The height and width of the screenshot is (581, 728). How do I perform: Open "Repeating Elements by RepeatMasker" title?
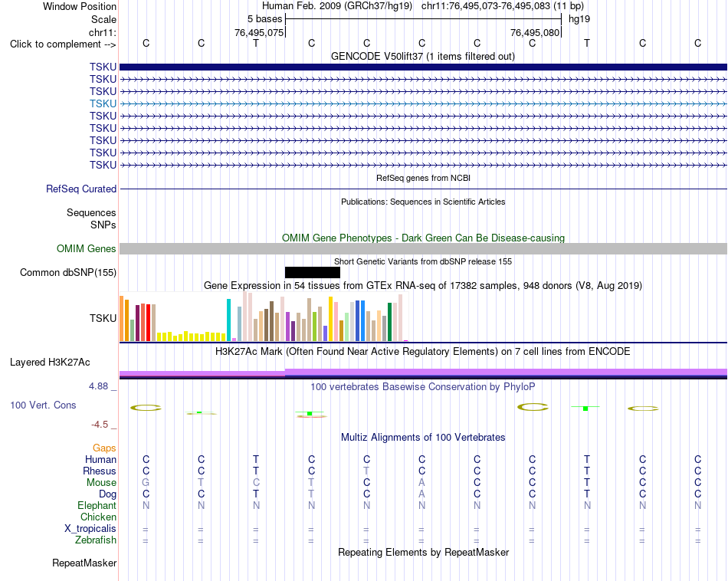click(423, 552)
